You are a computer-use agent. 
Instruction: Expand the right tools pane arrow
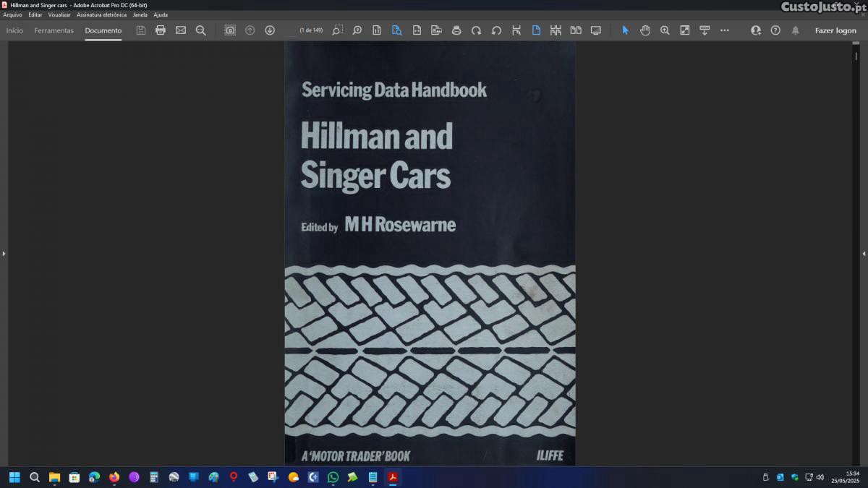864,254
